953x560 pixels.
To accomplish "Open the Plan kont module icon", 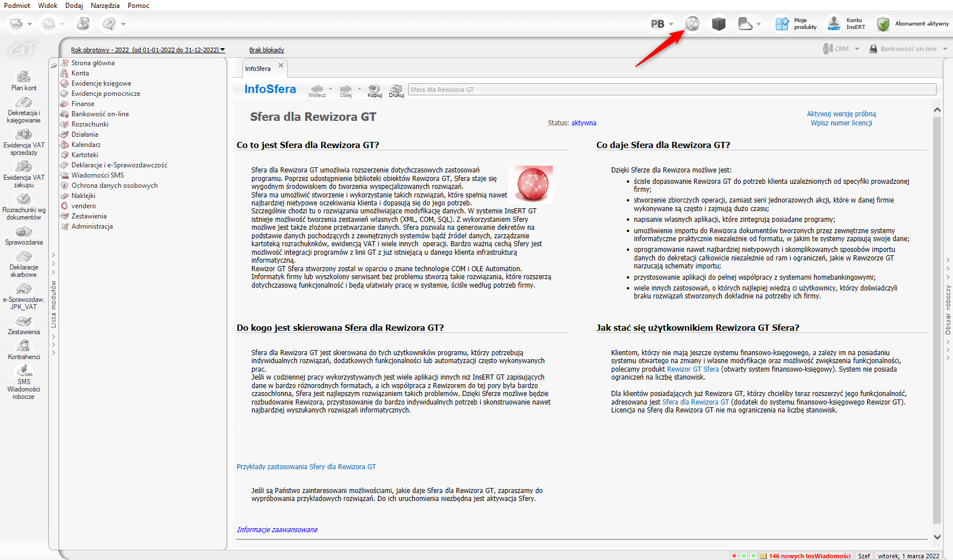I will [x=24, y=81].
